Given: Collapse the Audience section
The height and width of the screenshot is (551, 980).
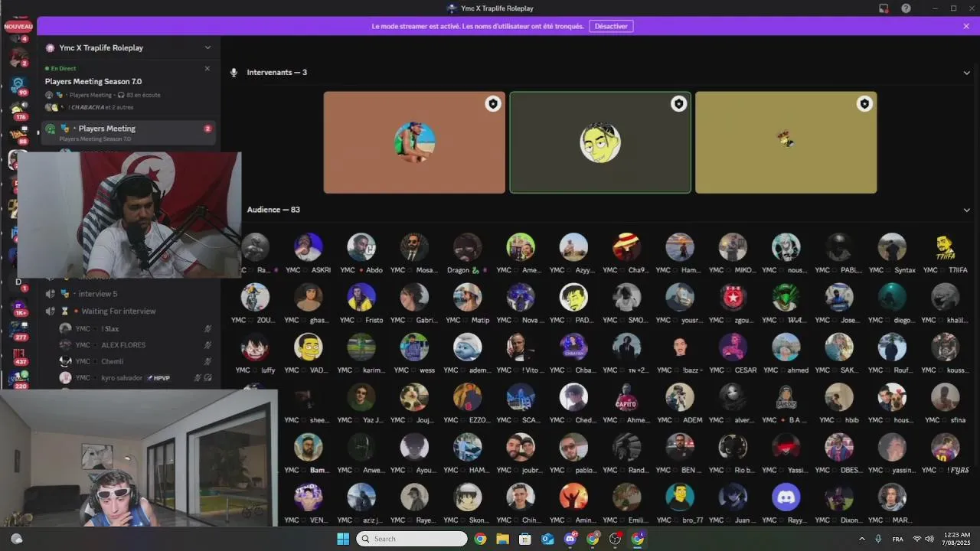Looking at the screenshot, I should click(966, 210).
